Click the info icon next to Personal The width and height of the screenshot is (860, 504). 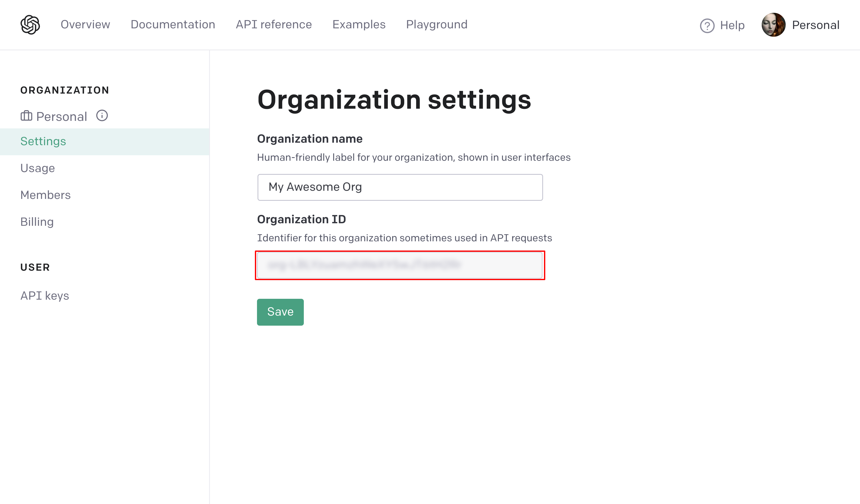[102, 116]
